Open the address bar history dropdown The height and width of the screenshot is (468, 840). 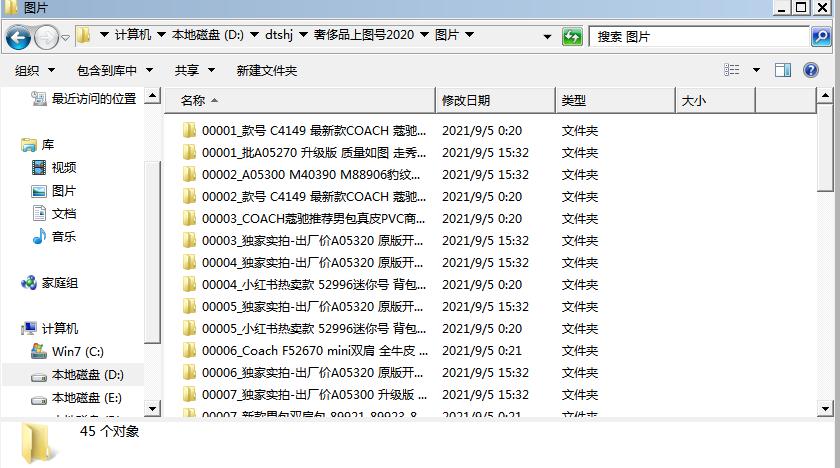[x=547, y=37]
